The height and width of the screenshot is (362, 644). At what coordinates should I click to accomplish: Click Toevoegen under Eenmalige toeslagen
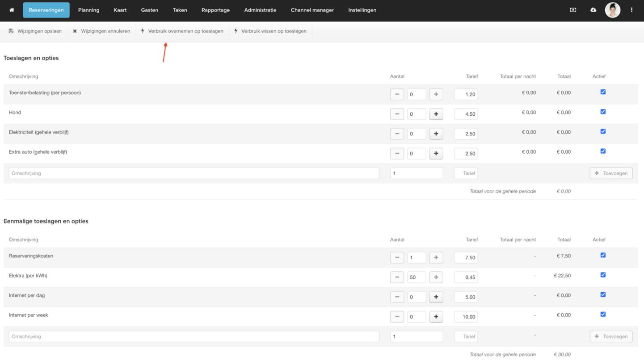click(x=611, y=337)
